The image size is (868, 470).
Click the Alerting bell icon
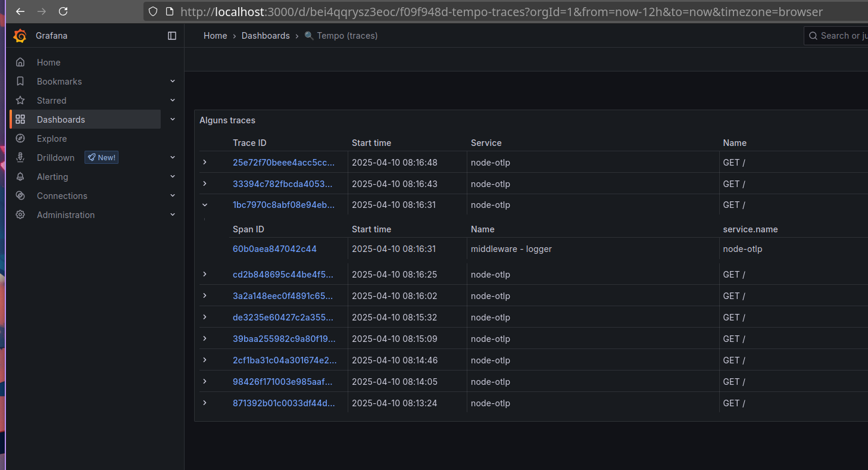[20, 177]
